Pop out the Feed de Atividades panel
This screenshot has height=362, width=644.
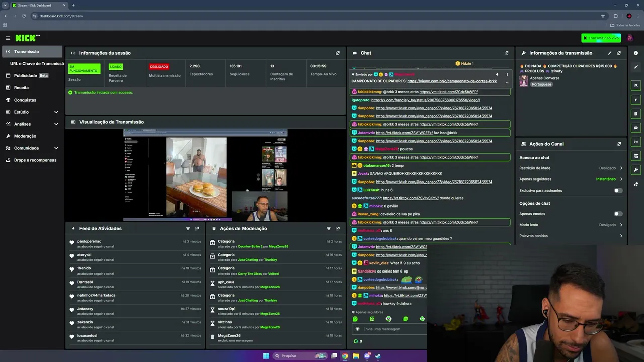[x=197, y=228]
